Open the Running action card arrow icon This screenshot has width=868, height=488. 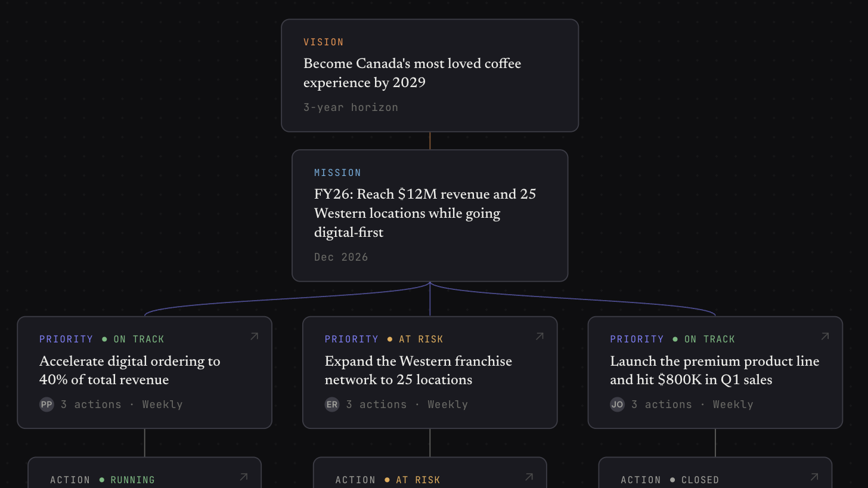243,477
